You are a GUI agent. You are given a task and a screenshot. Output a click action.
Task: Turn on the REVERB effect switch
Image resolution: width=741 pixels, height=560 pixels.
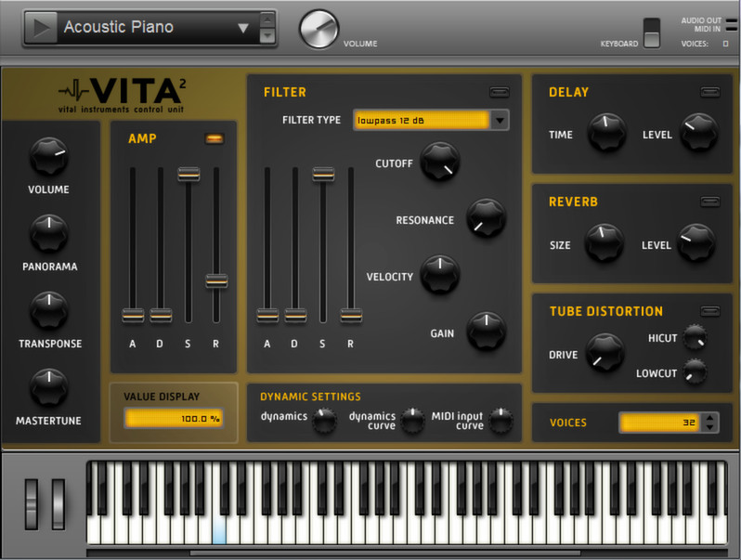[x=709, y=202]
